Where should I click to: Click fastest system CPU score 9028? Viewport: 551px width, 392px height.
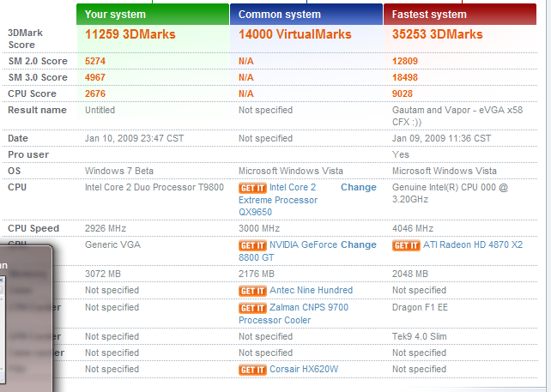coord(403,93)
